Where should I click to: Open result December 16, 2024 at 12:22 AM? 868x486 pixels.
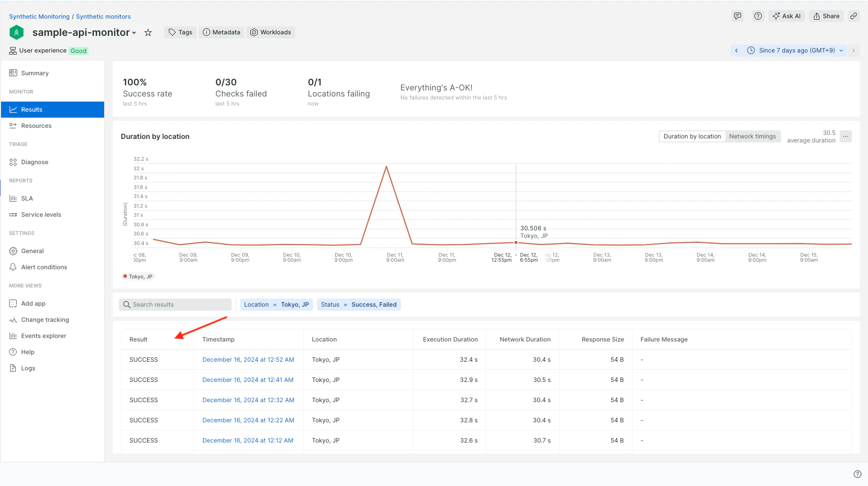[x=248, y=420]
